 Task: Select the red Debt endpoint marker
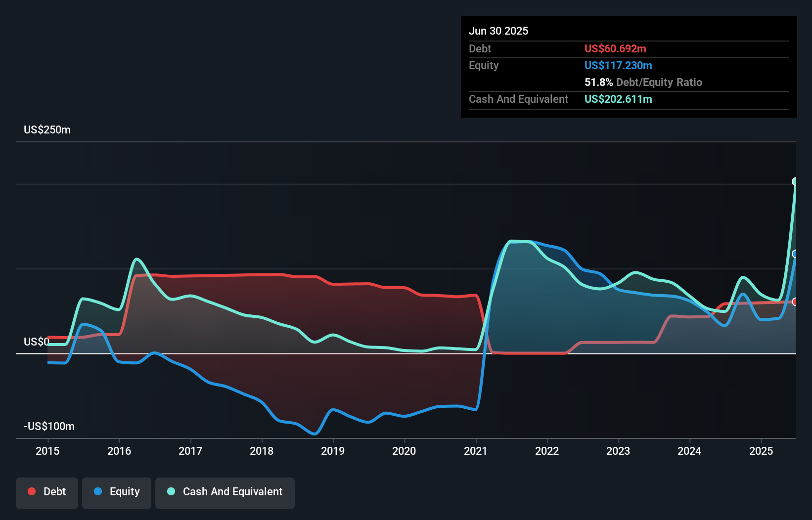coord(795,301)
